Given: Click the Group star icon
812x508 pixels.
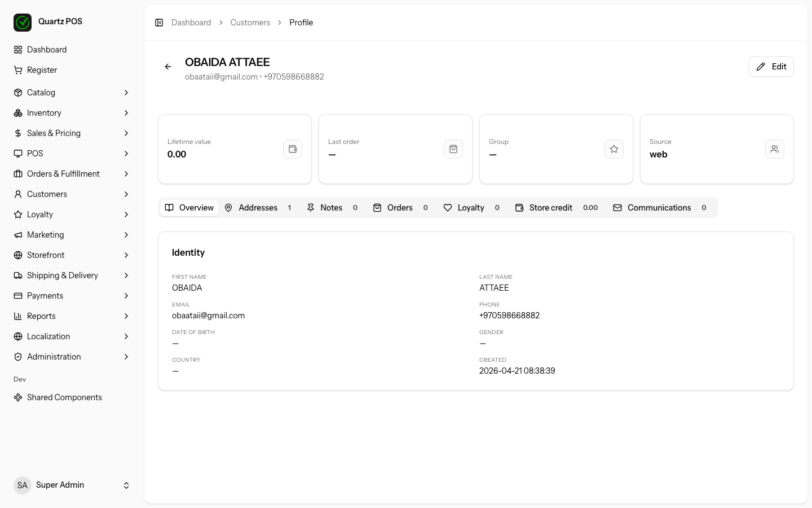Looking at the screenshot, I should click(614, 149).
